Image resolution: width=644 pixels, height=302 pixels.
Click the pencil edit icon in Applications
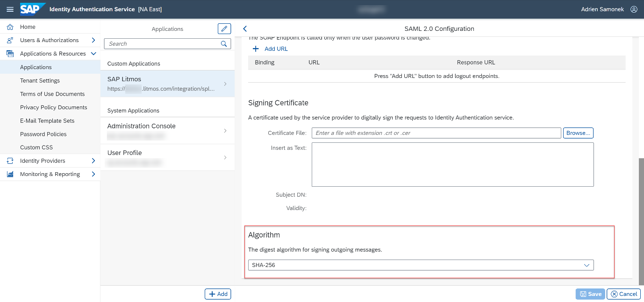[x=224, y=29]
